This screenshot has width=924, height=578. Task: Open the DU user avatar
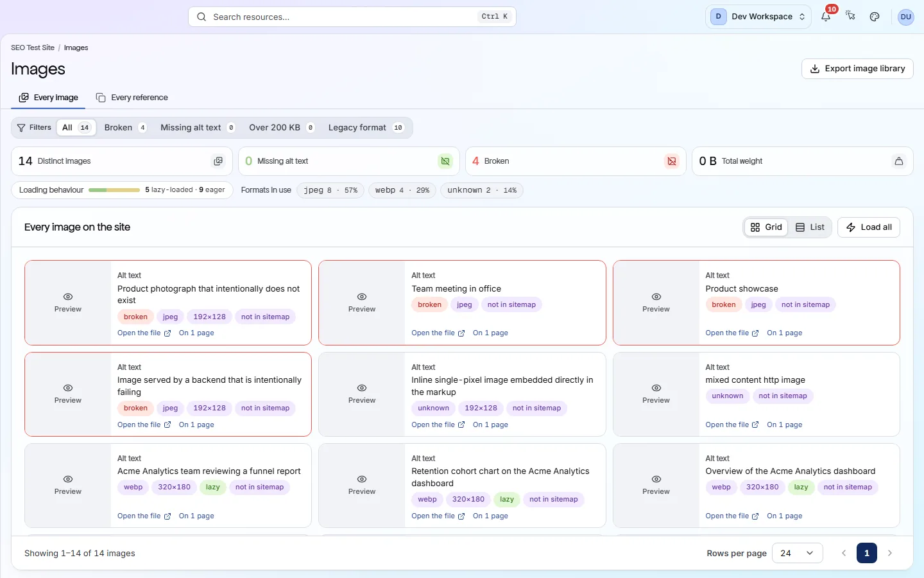(906, 17)
